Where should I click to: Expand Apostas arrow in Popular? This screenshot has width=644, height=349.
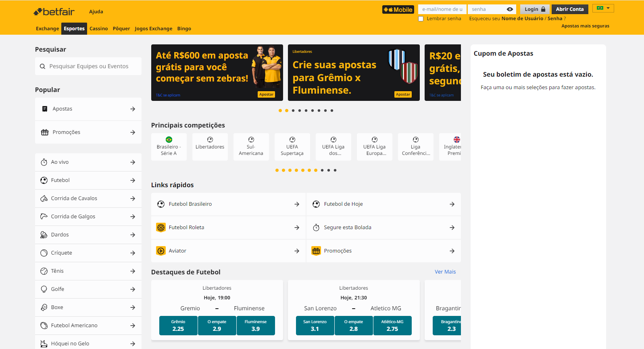(x=133, y=109)
